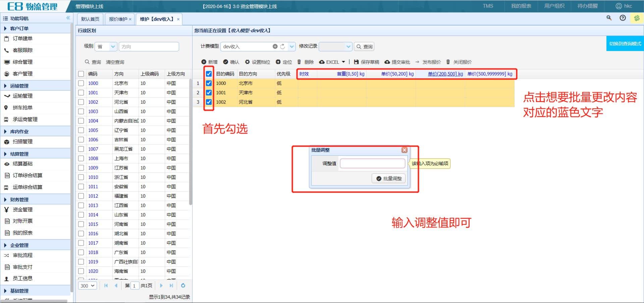This screenshot has width=644, height=303.
Task: Open the 修改记录 dropdown
Action: pyautogui.click(x=348, y=47)
